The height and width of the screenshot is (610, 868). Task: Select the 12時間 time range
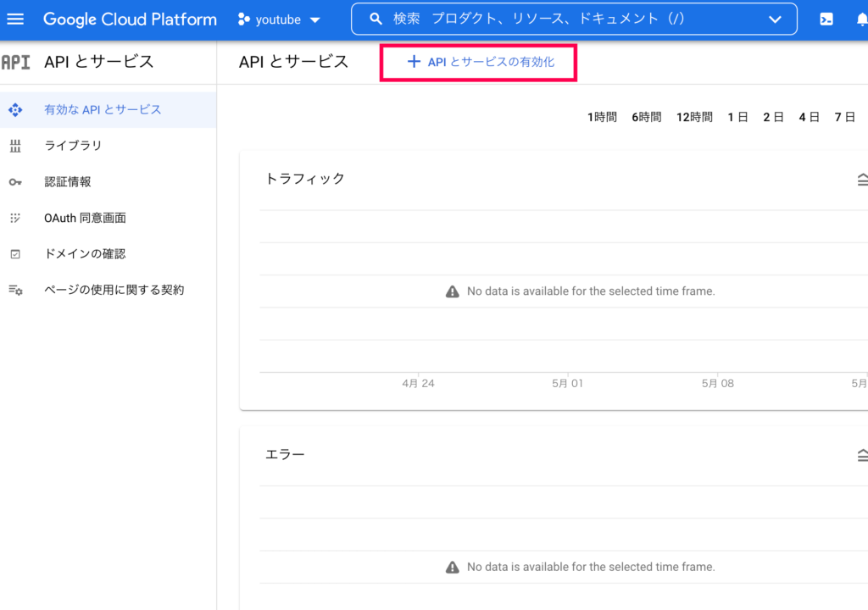[694, 117]
